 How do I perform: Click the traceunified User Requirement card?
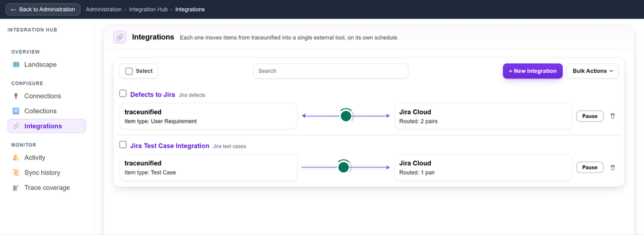coord(208,117)
